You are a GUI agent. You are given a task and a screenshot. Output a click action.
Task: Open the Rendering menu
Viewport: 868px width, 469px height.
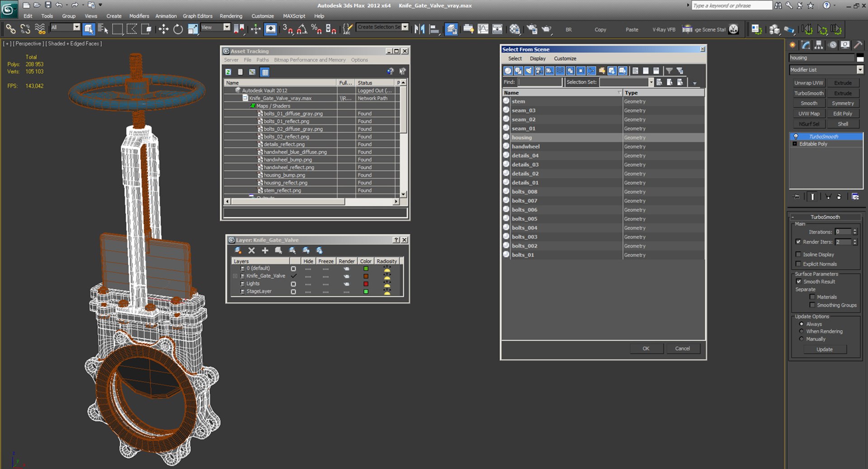tap(231, 16)
